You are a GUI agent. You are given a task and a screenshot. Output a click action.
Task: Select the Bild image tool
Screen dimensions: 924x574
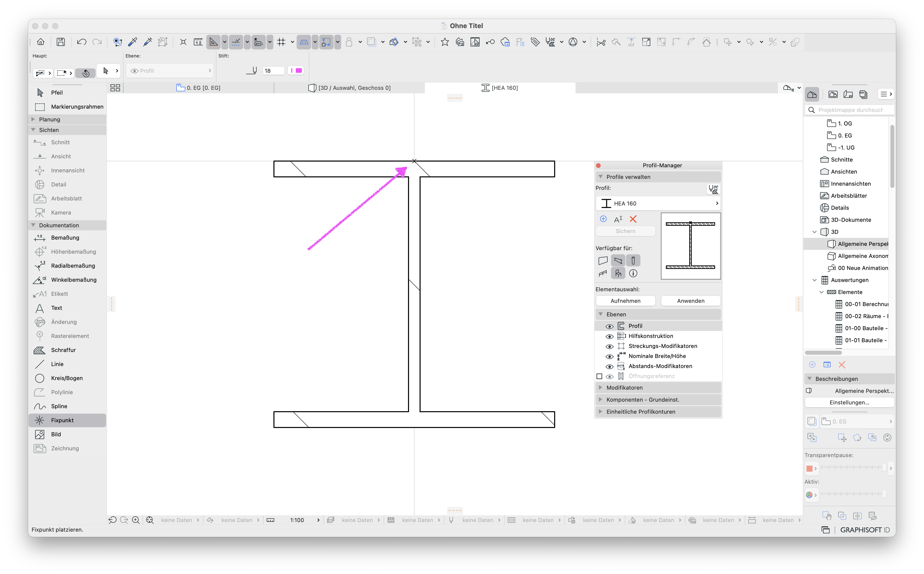coord(67,434)
